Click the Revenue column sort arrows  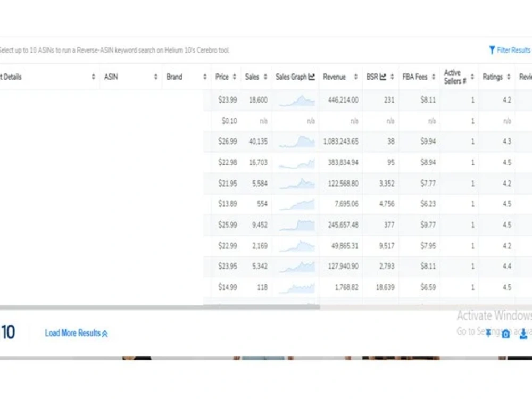355,77
